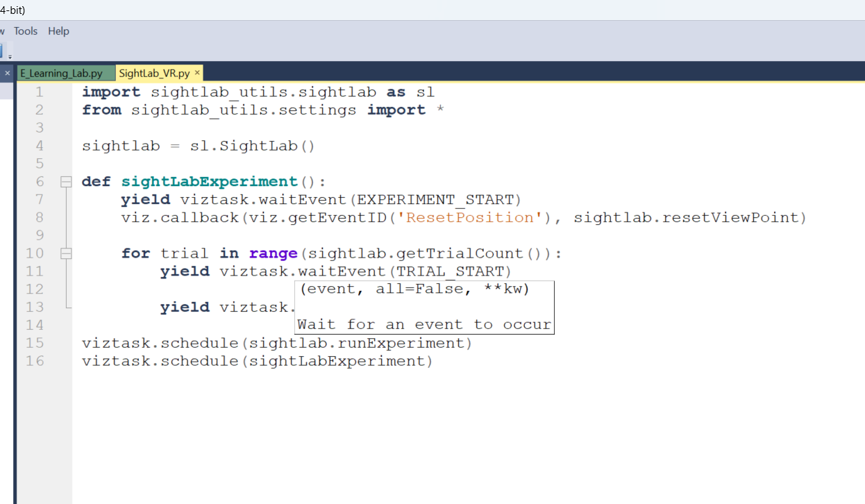This screenshot has width=865, height=504.
Task: Close the docked panel left of tabs
Action: [8, 73]
